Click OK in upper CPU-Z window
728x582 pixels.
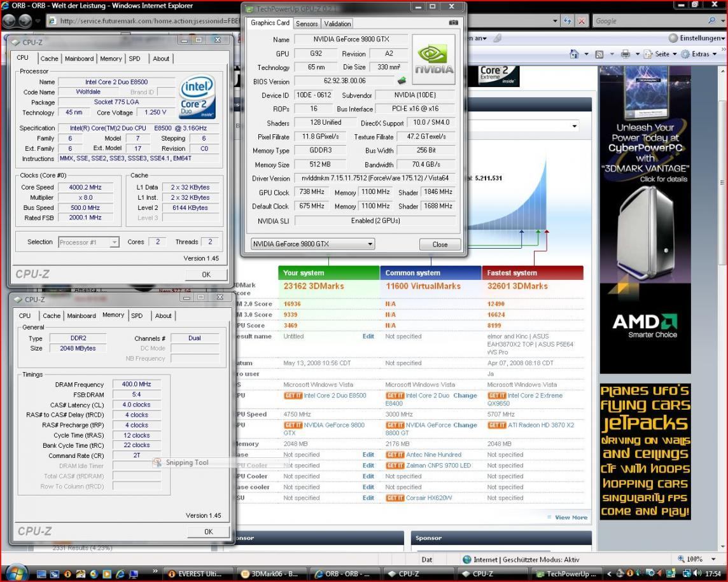point(206,274)
